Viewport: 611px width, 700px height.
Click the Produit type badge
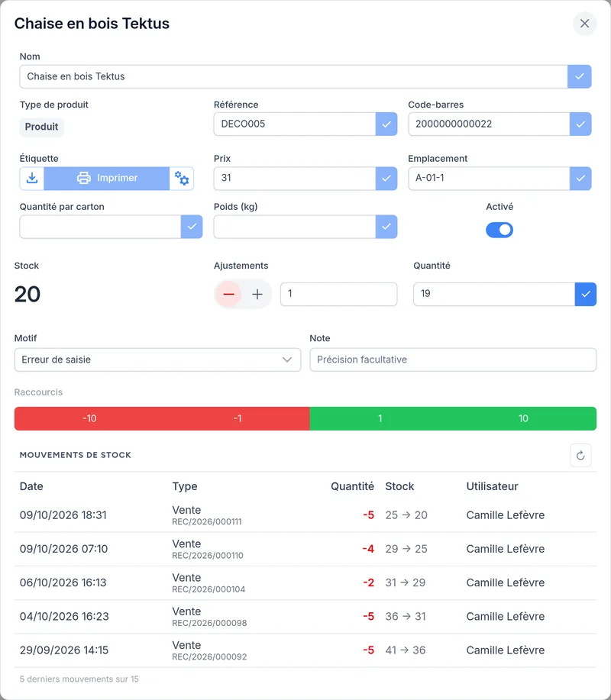point(41,127)
